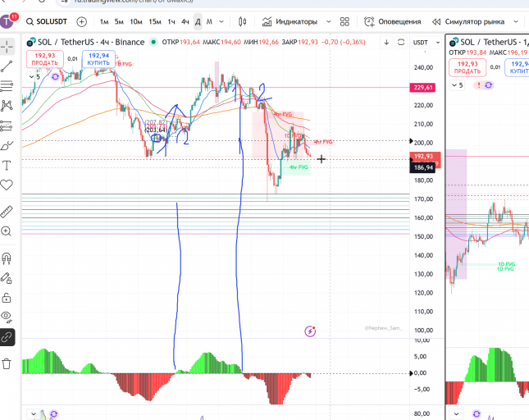
Task: Click the zoom in magnifier tool
Action: [6, 231]
